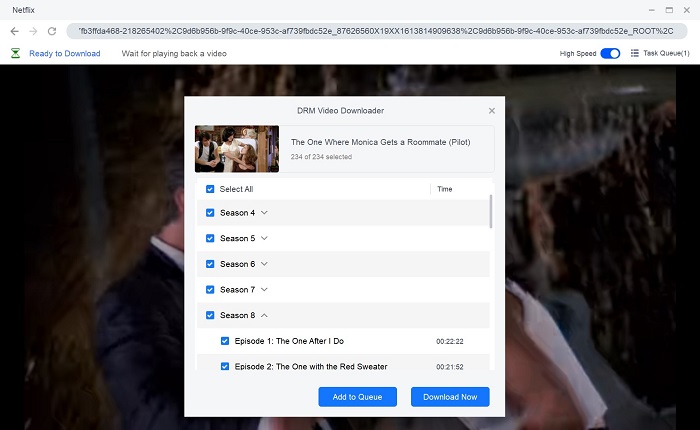Viewport: 700px width, 430px height.
Task: Expand the Season 7 chevron
Action: tap(264, 290)
